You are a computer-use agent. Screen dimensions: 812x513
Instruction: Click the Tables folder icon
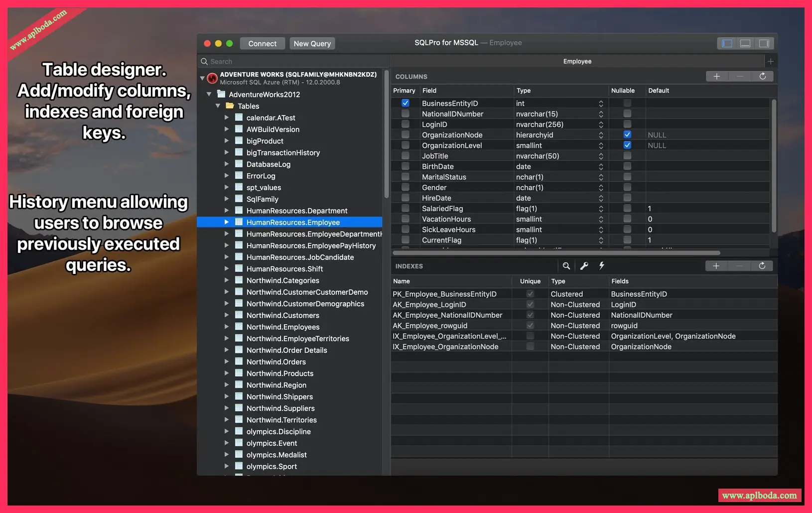pyautogui.click(x=230, y=106)
